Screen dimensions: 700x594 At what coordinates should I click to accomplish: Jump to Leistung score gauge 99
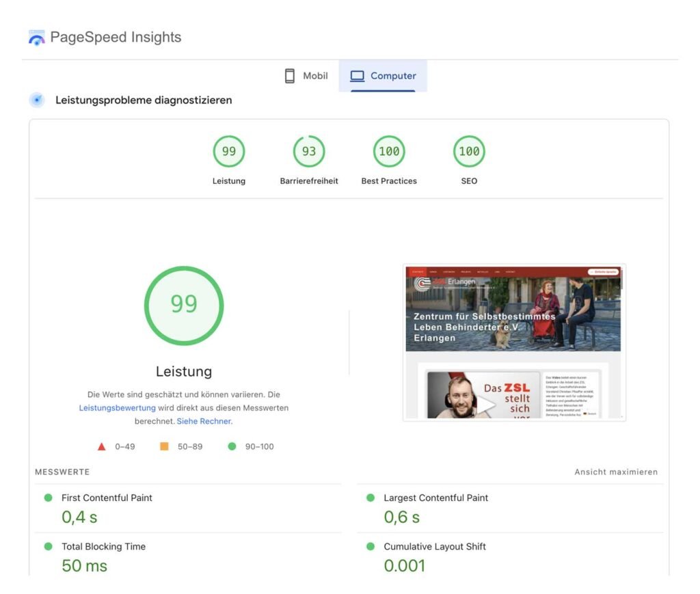pyautogui.click(x=229, y=151)
